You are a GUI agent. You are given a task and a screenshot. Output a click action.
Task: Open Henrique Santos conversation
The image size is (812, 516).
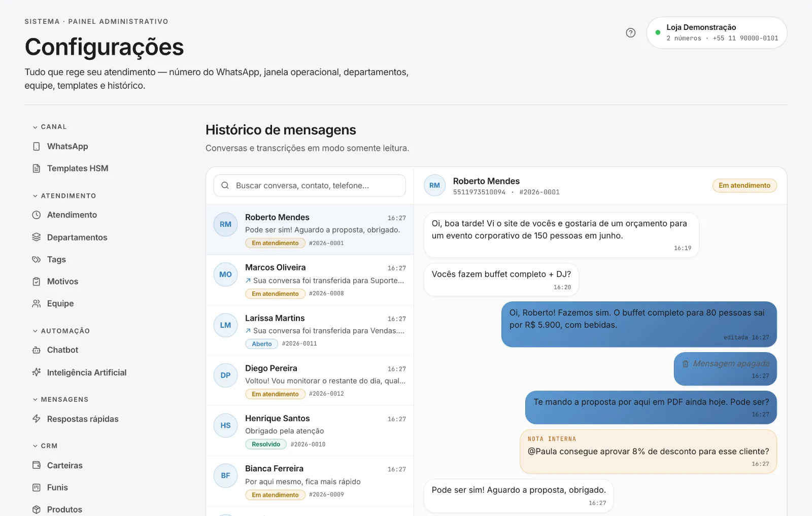310,431
